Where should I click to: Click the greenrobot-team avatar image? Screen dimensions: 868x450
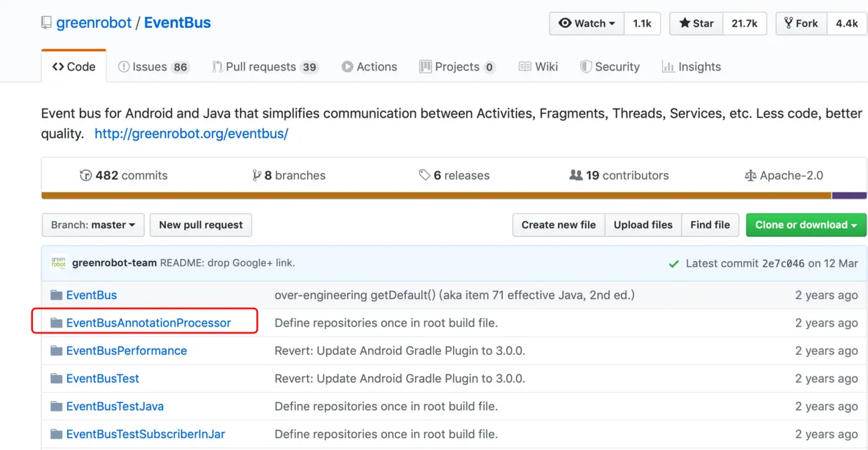[59, 263]
